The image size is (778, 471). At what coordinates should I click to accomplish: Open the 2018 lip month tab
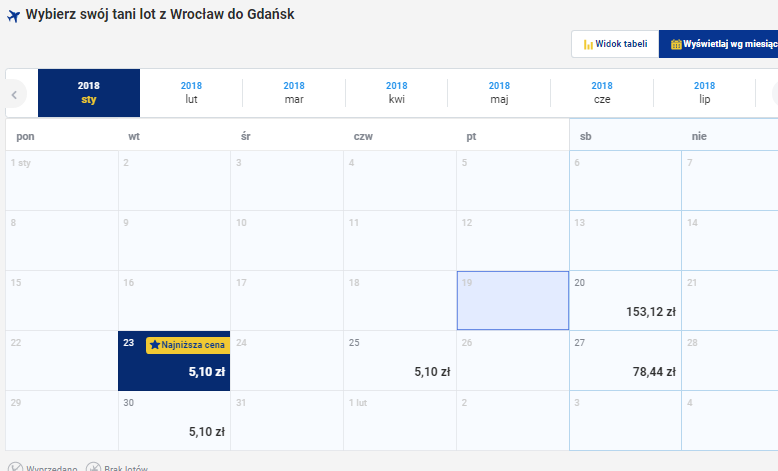tap(705, 93)
